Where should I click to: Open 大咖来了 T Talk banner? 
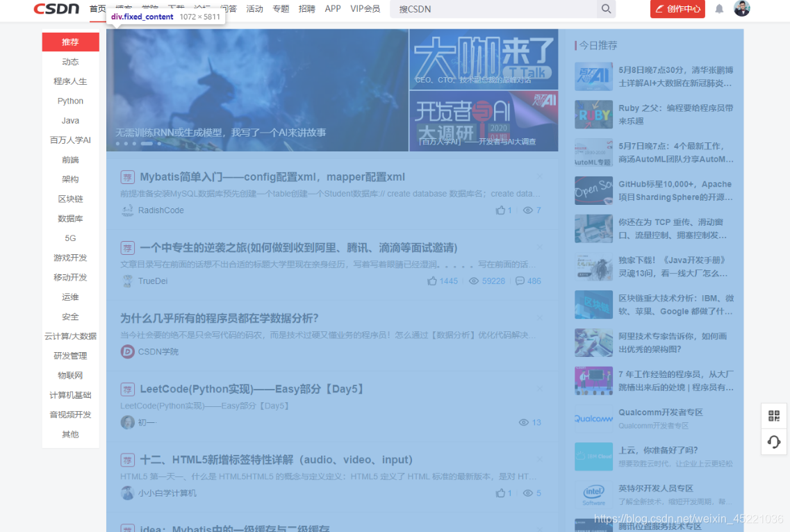(x=484, y=59)
